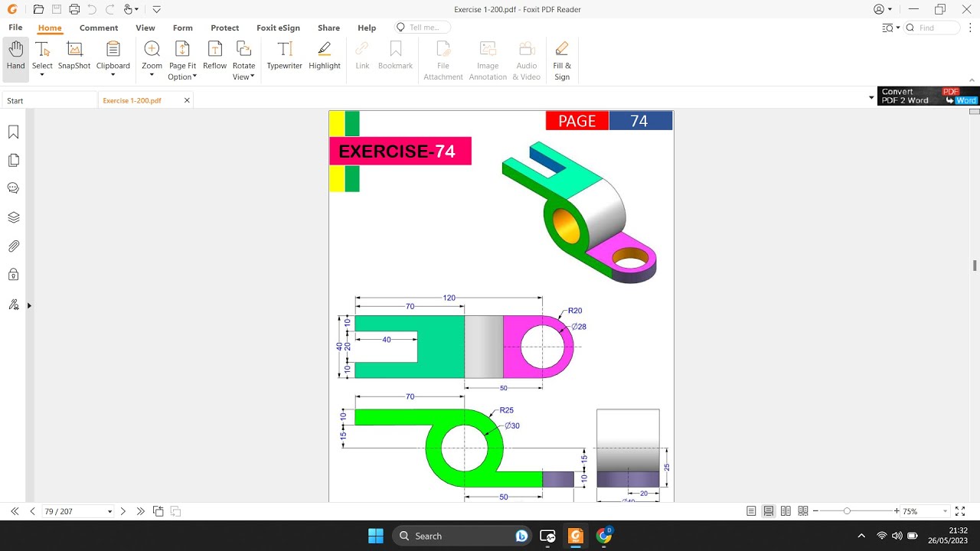Switch to the Comment ribbon tab
The width and height of the screenshot is (980, 551).
[x=99, y=28]
